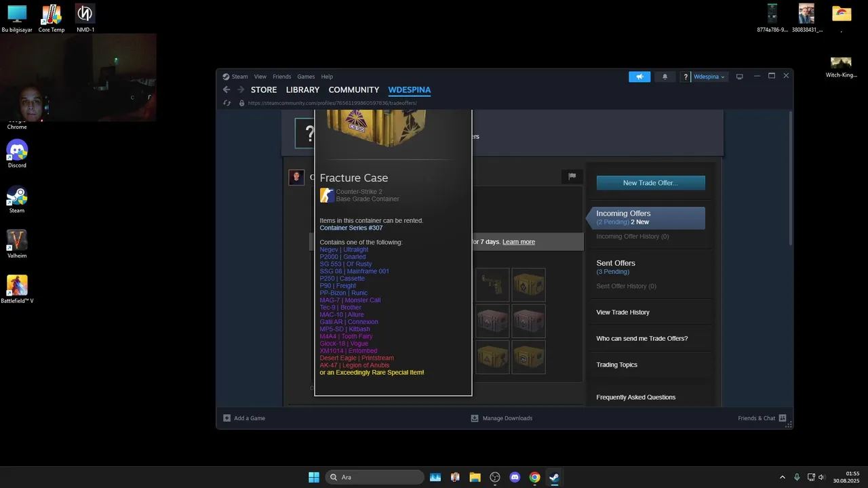
Task: Click the Windows taskbar search box
Action: (375, 477)
